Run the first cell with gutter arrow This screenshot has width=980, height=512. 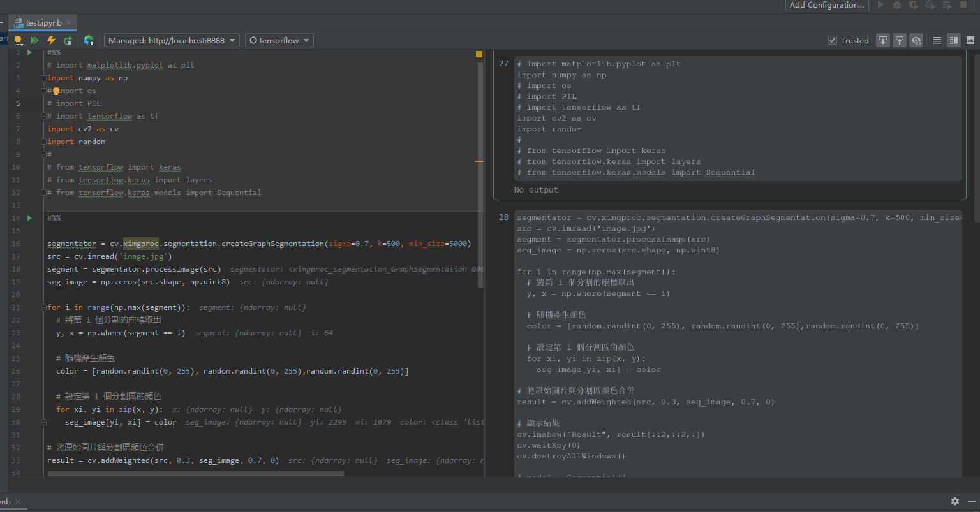(x=29, y=52)
